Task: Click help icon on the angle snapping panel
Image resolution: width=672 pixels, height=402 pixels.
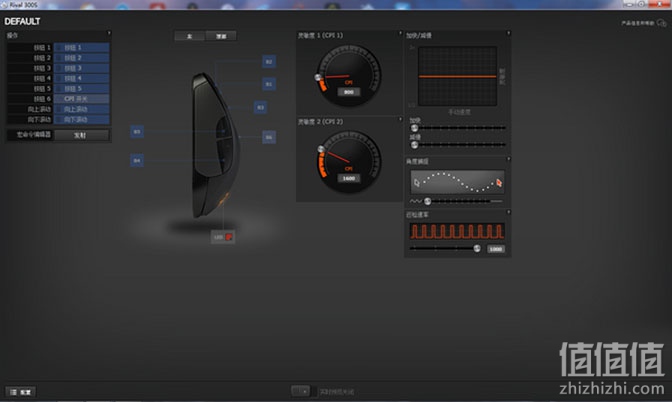Action: [x=508, y=159]
